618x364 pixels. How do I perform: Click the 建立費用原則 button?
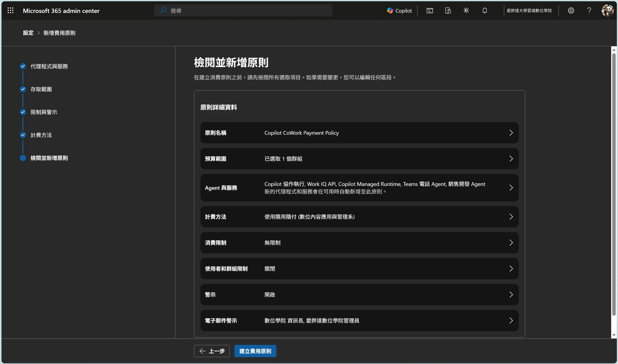(255, 351)
